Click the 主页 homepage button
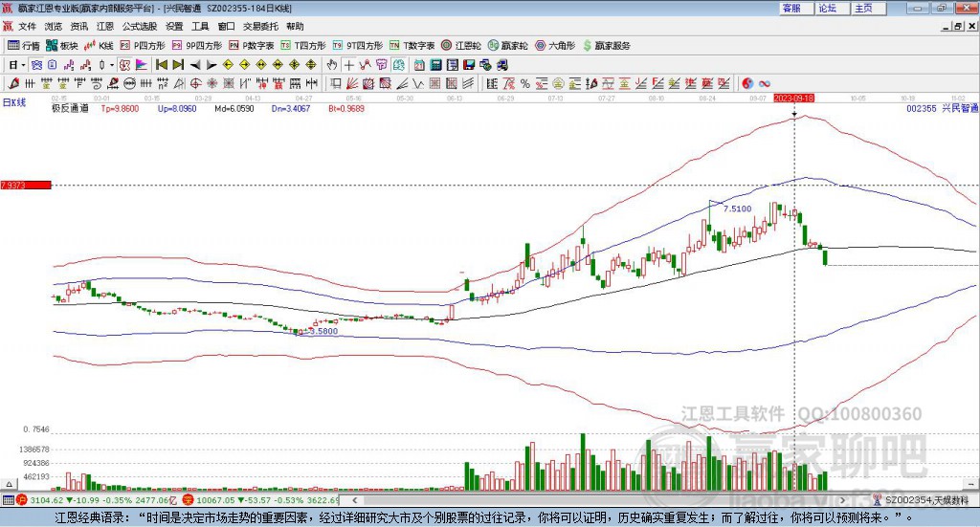 click(x=869, y=8)
